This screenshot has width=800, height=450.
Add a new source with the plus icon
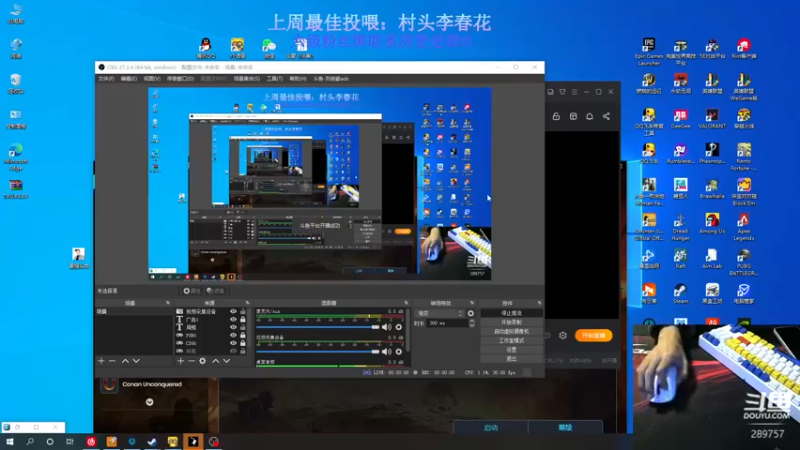click(x=180, y=361)
